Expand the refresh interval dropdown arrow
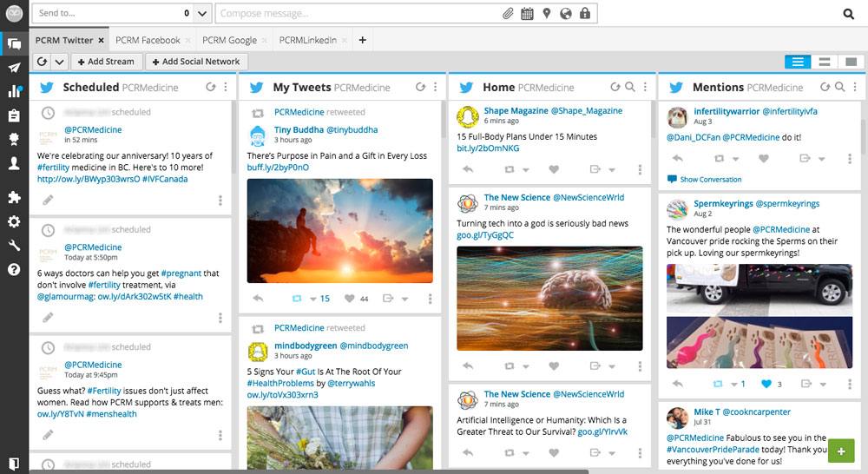This screenshot has height=474, width=868. pos(59,62)
